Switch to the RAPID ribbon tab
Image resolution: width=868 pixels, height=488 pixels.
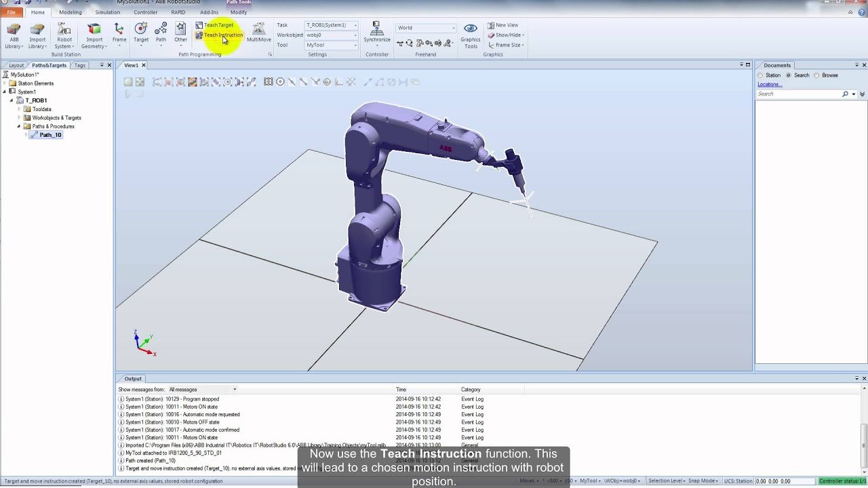point(178,12)
